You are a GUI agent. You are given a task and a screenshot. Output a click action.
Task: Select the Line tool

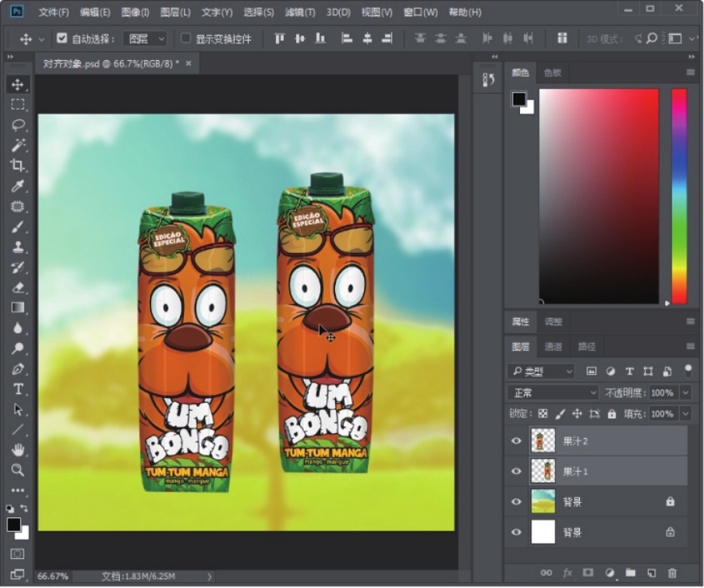[x=18, y=430]
